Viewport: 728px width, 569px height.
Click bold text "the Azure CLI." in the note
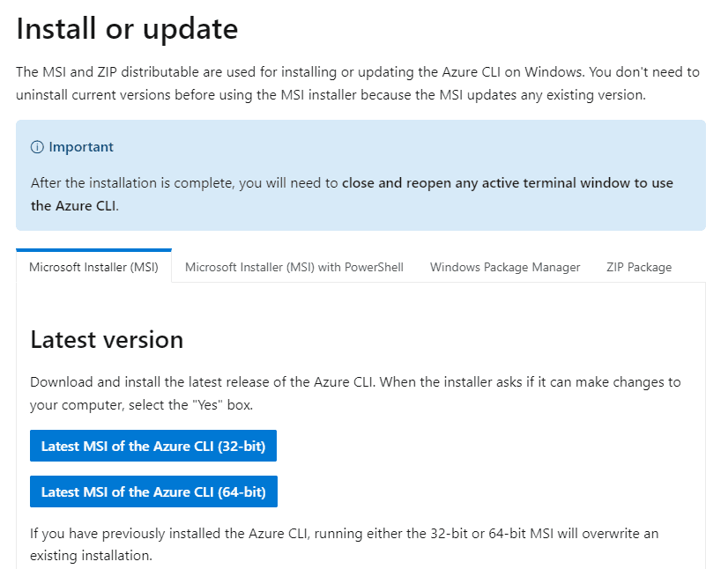(x=74, y=206)
